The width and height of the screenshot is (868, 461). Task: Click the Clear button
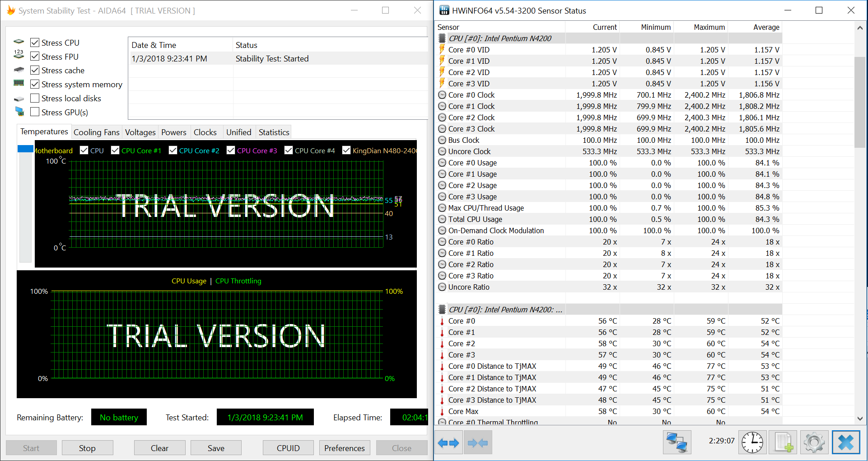point(159,448)
